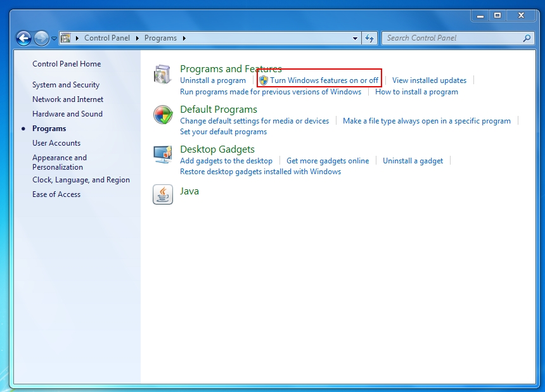Click Turn Windows features on or off
545x392 pixels.
pyautogui.click(x=324, y=80)
